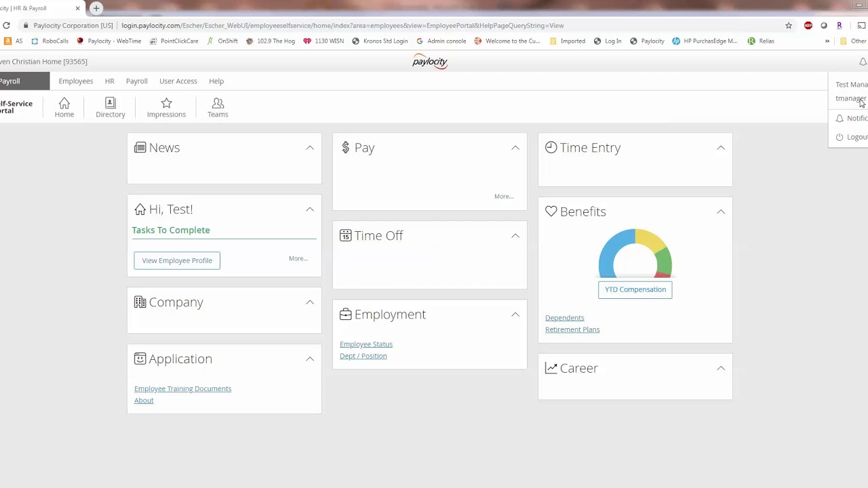Open the Employees menu
The image size is (868, 488).
[76, 81]
